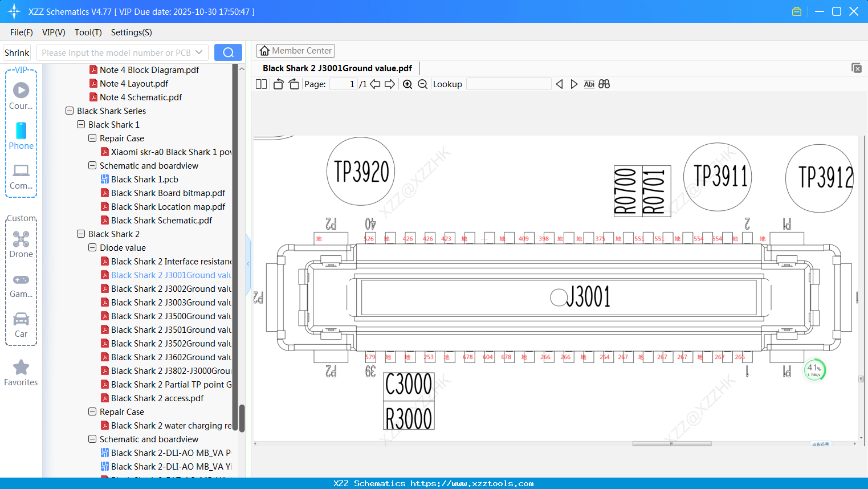Collapse the Black Shark Series node
The image size is (868, 489).
point(70,111)
